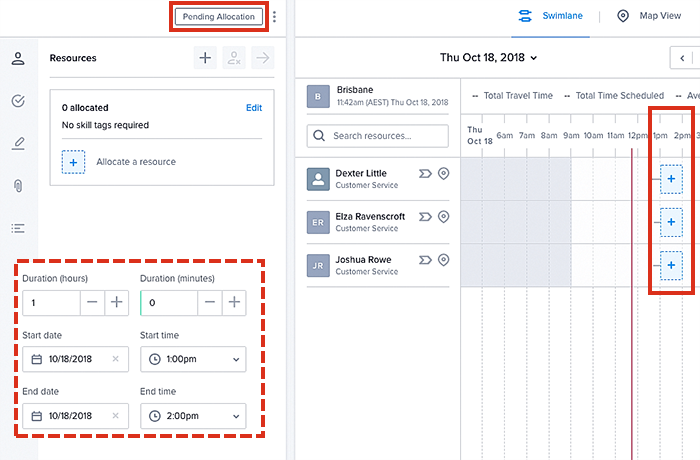This screenshot has height=460, width=700.
Task: Expand the End time 2:00pm dropdown
Action: [194, 415]
